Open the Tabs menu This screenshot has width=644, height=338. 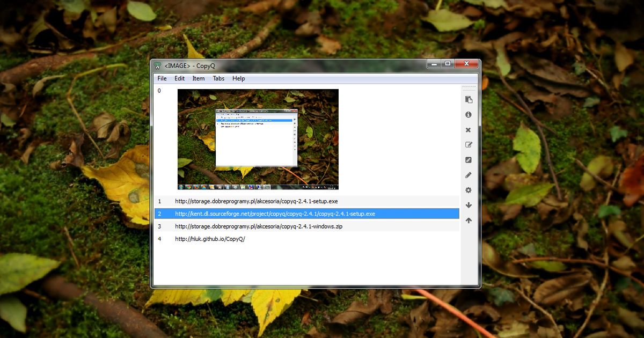pos(218,78)
